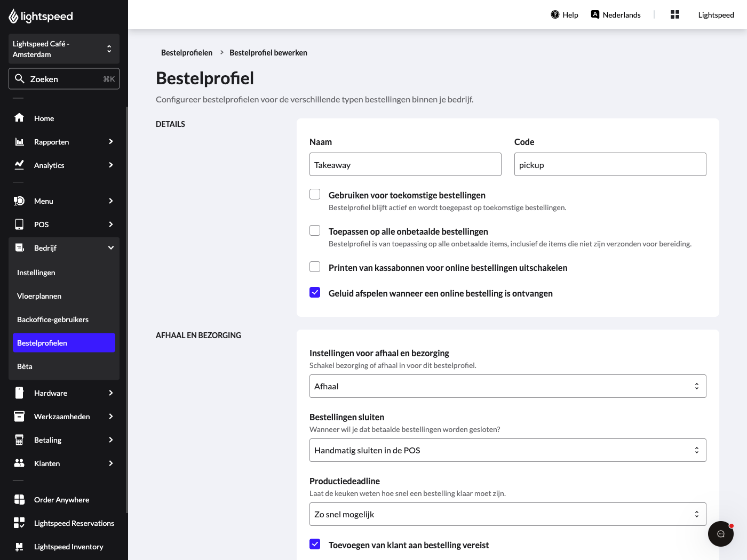Expand the POS chevron
Viewport: 747px width, 560px height.
click(111, 224)
